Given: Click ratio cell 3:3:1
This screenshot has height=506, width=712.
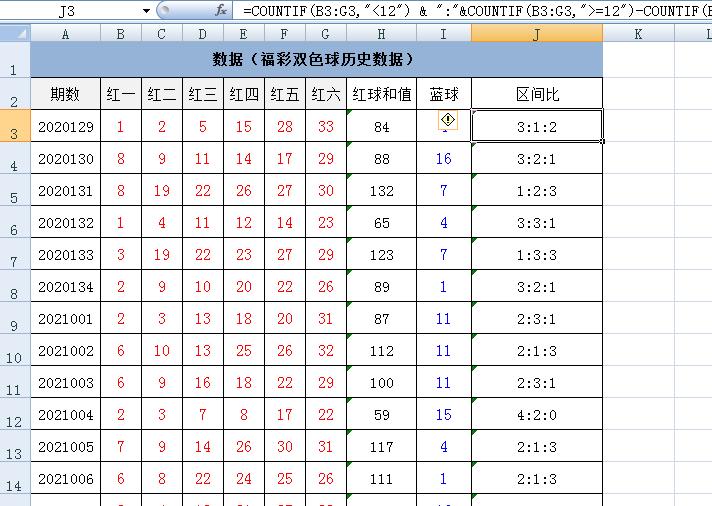Looking at the screenshot, I should 537,222.
